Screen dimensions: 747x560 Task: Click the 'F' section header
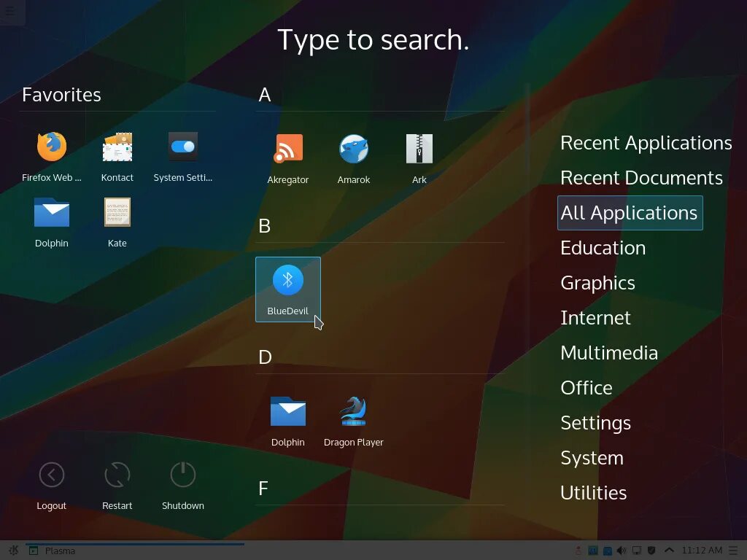[263, 489]
